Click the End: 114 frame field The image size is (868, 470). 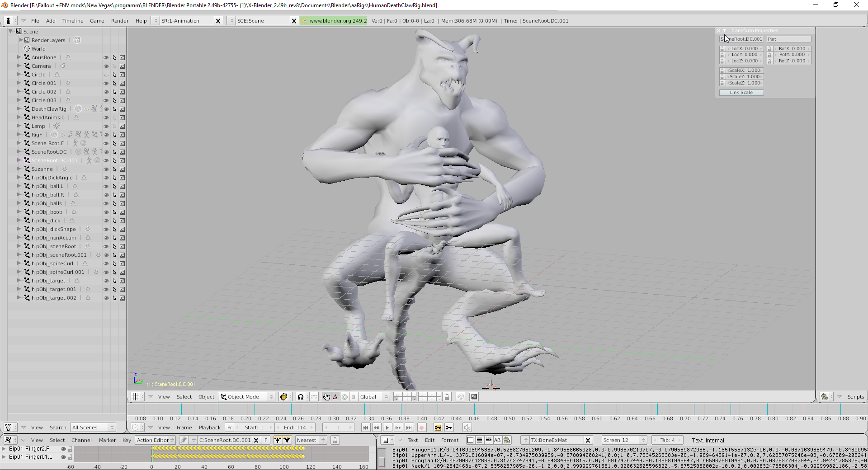[x=295, y=428]
